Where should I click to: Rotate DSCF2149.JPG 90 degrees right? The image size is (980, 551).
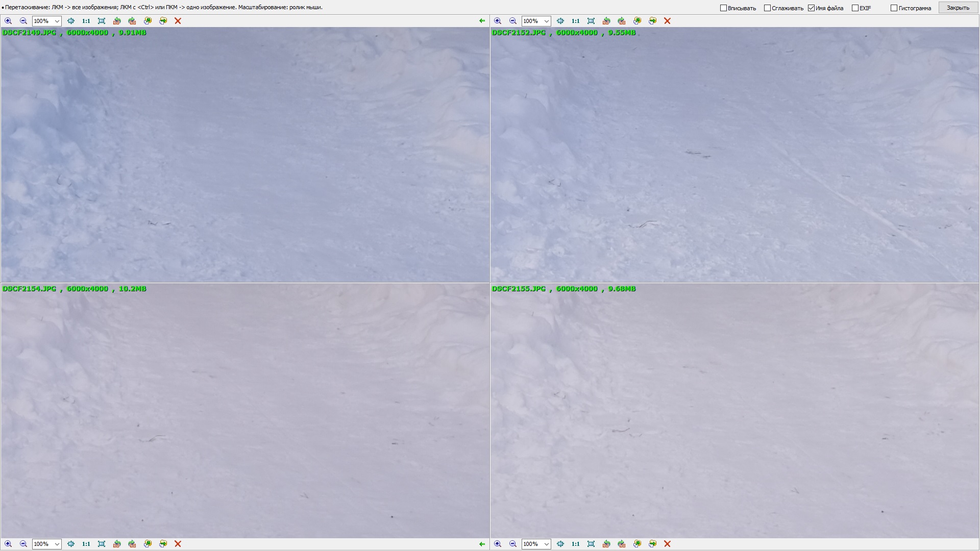pos(132,21)
